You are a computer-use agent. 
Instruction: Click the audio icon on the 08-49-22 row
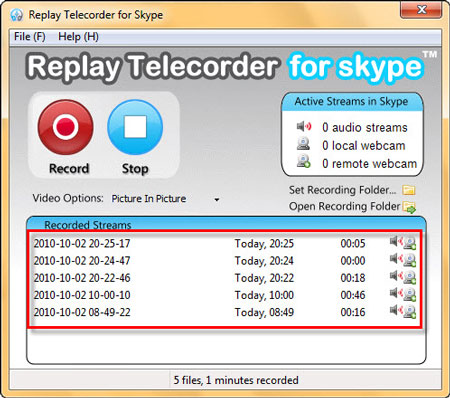[396, 310]
